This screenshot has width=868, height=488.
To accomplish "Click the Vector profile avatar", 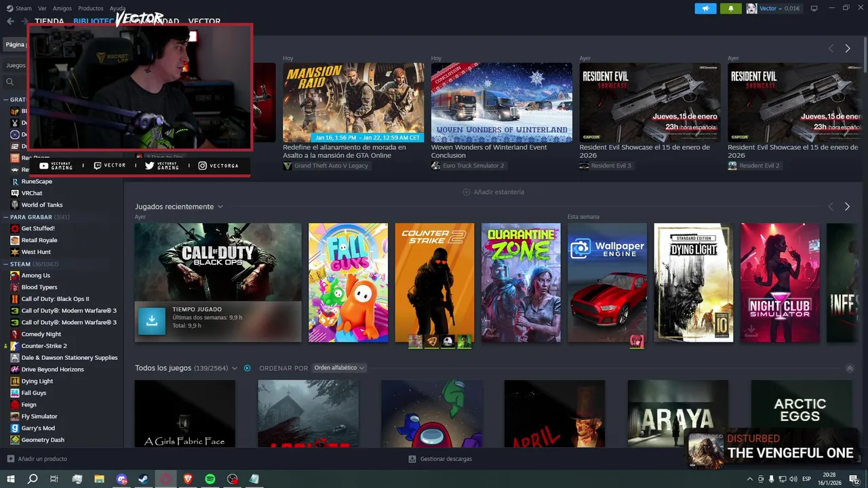I will [x=751, y=8].
